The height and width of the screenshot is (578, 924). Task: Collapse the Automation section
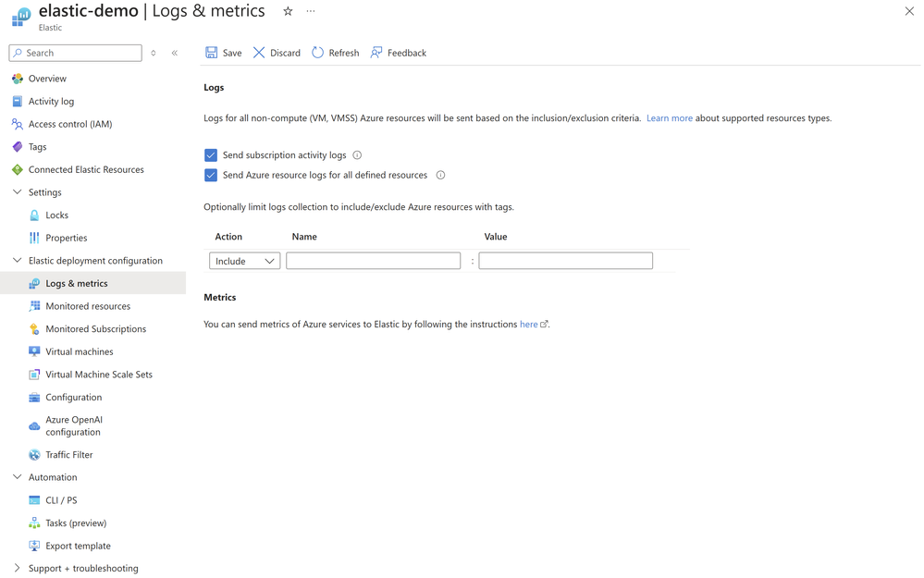pos(17,477)
